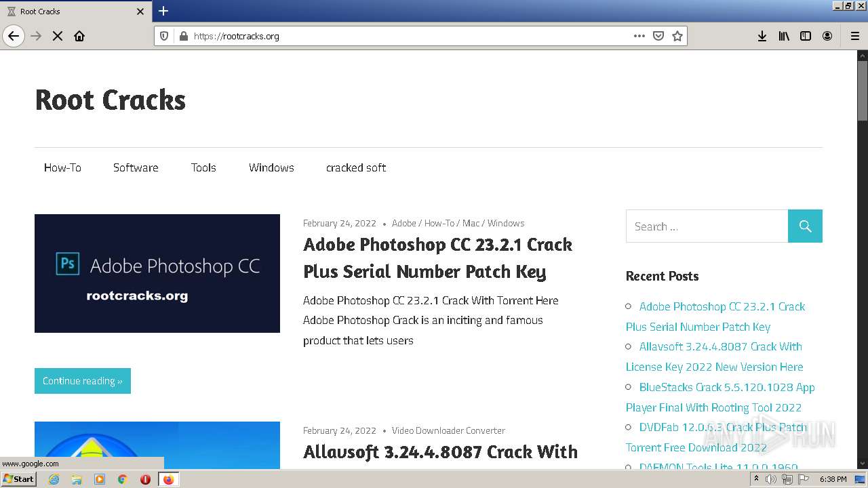Viewport: 868px width, 488px height.
Task: Click the Adobe category link
Action: pos(404,223)
